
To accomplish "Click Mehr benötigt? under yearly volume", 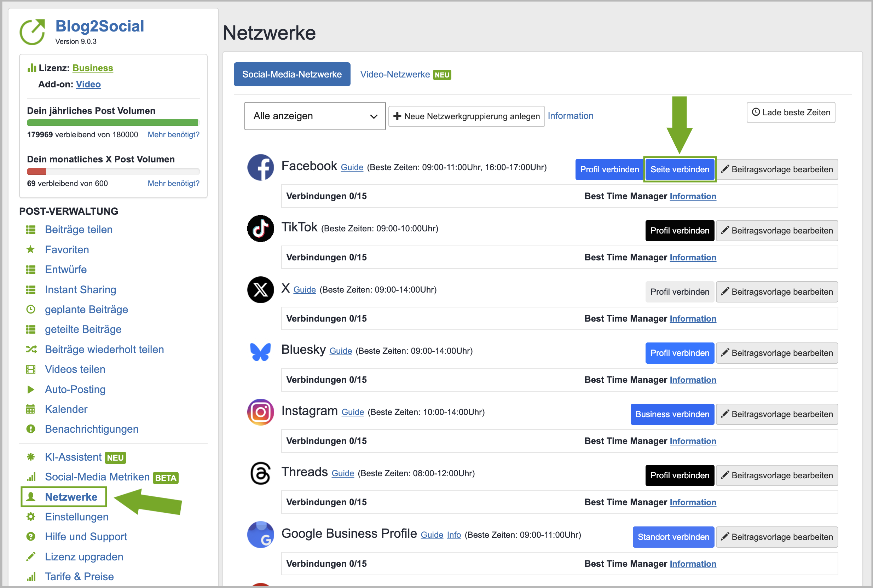I will [x=174, y=134].
